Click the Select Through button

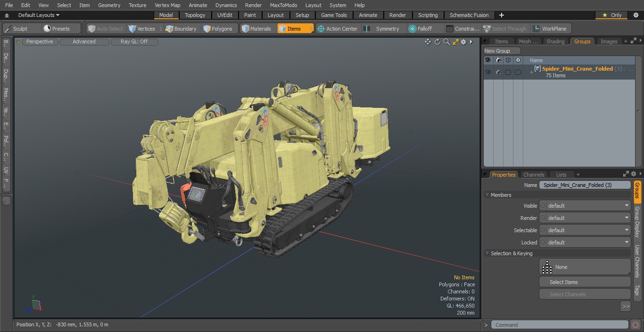[x=505, y=29]
